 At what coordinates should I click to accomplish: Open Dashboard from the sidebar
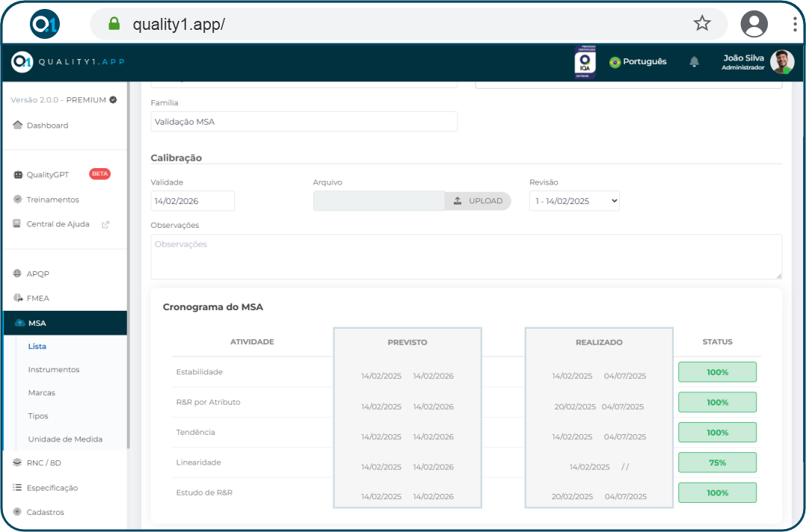47,126
